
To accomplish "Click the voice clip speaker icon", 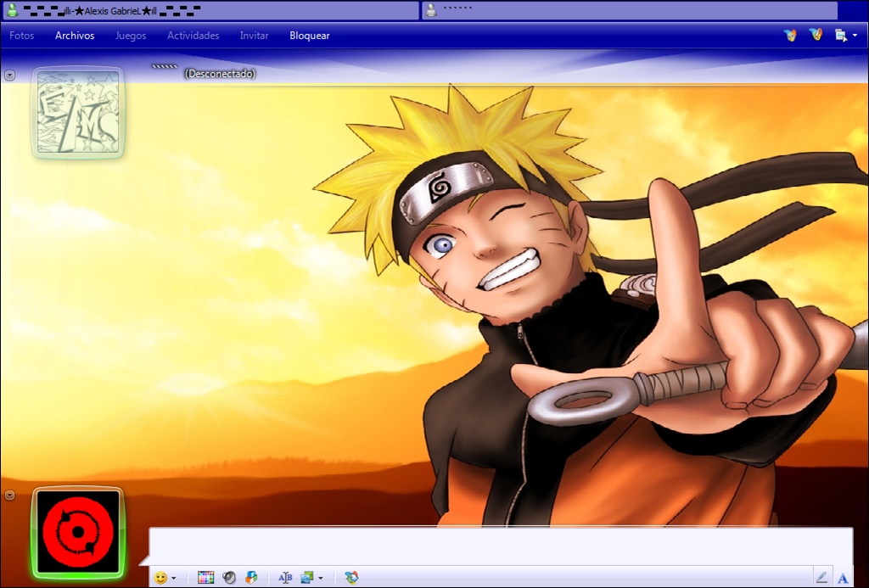I will pyautogui.click(x=229, y=578).
